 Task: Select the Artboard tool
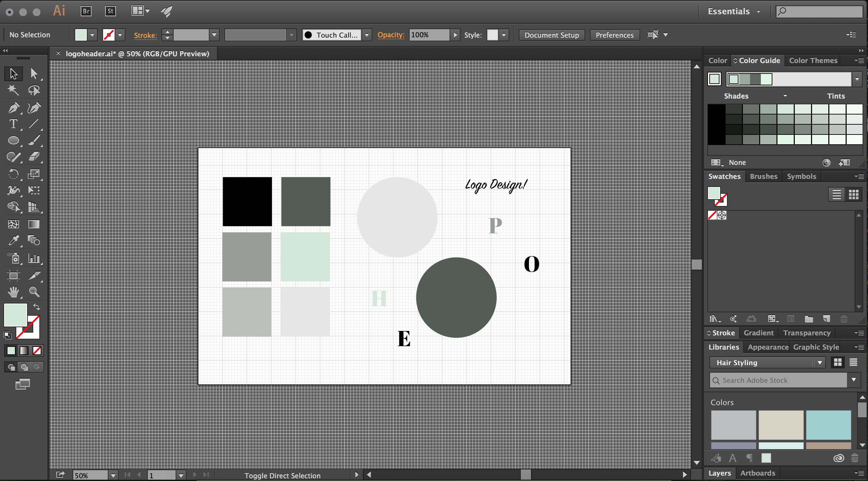click(x=14, y=275)
